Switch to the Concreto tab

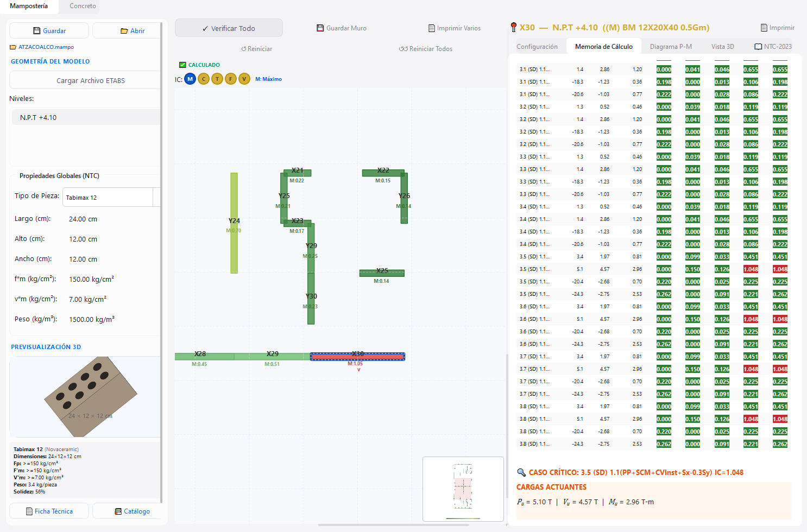(x=83, y=6)
